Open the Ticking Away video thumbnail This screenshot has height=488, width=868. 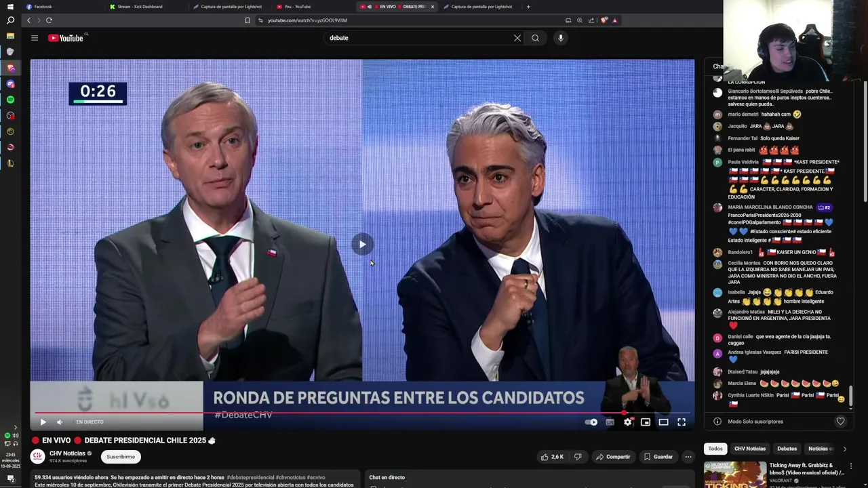pos(735,474)
